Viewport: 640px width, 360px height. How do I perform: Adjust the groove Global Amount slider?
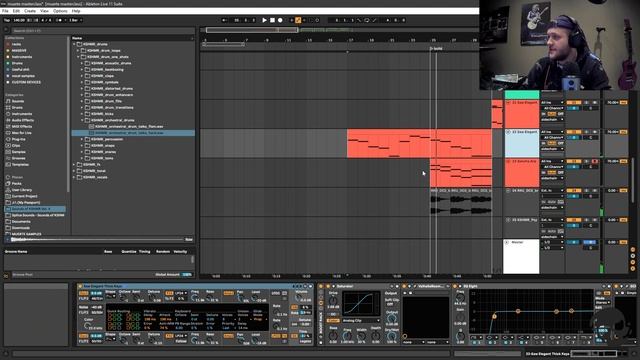[187, 275]
